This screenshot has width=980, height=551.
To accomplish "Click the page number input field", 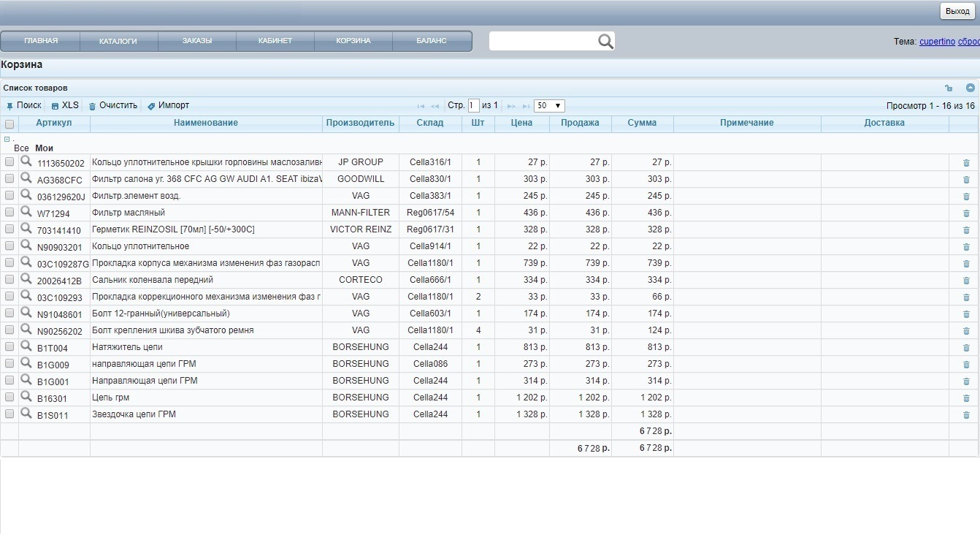I will 474,106.
